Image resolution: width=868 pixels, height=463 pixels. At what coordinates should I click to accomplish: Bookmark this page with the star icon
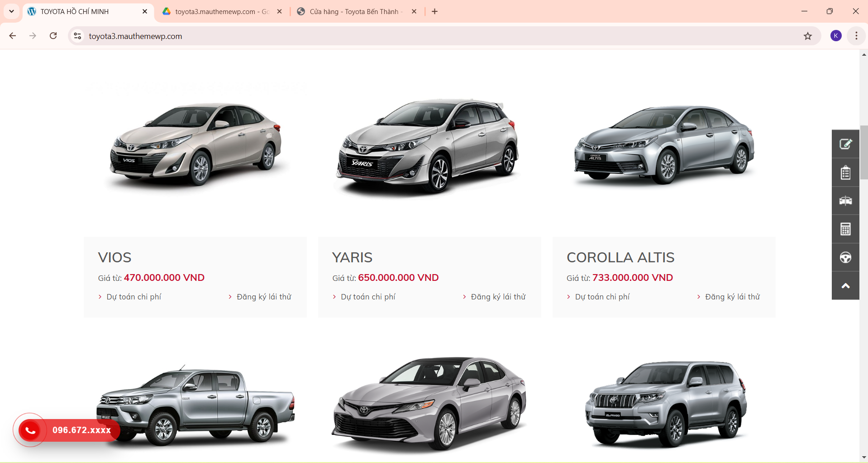tap(808, 36)
